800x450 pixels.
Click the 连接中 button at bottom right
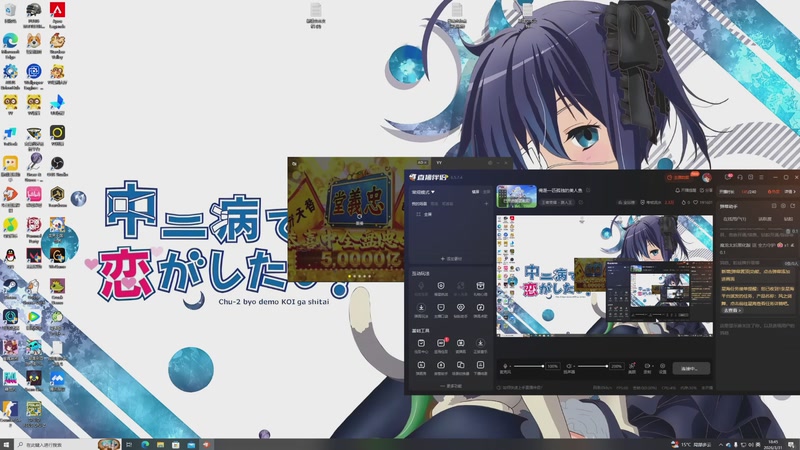[x=691, y=368]
